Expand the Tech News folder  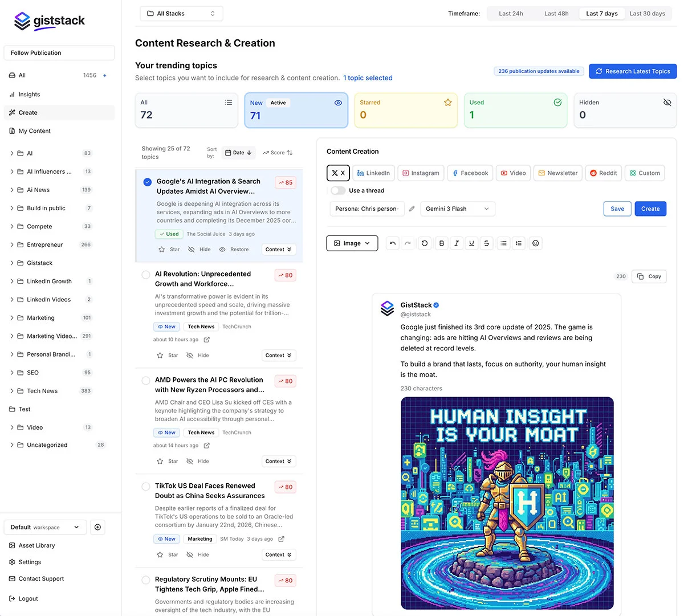click(x=12, y=391)
